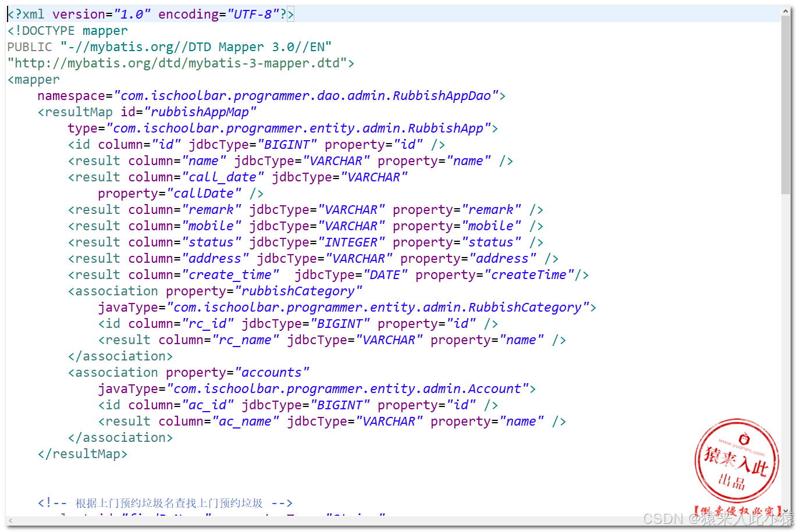Click the opening "<mapper" tag
The image size is (797, 532).
click(x=33, y=79)
